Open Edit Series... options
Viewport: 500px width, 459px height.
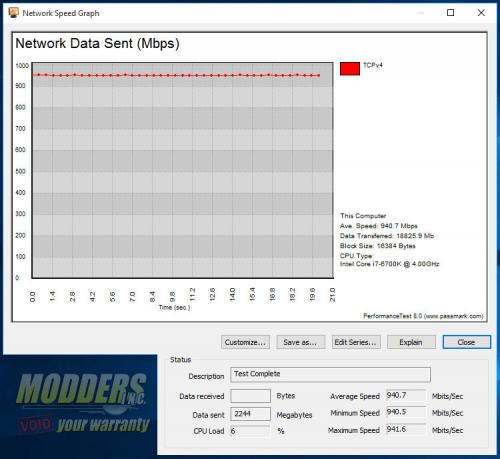356,342
